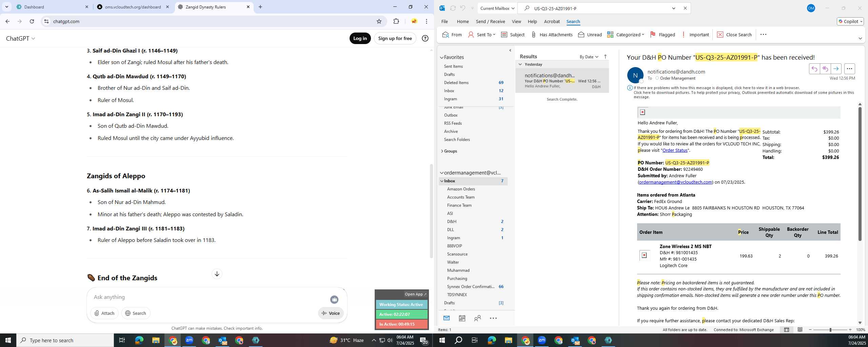Filter search by Subject
The width and height of the screenshot is (868, 347).
(513, 35)
